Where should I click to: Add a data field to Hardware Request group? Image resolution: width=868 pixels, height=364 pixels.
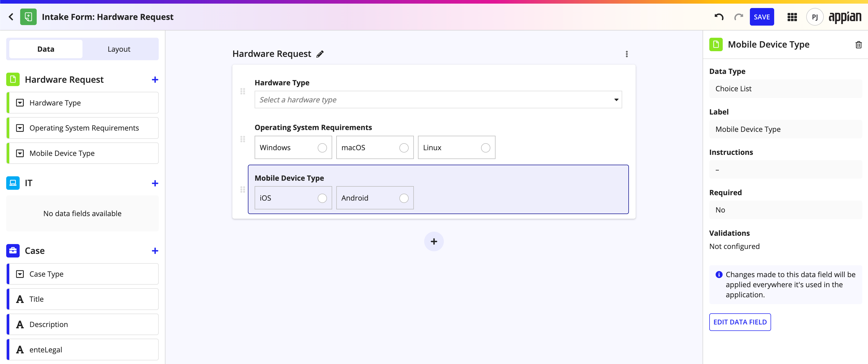[x=155, y=80]
